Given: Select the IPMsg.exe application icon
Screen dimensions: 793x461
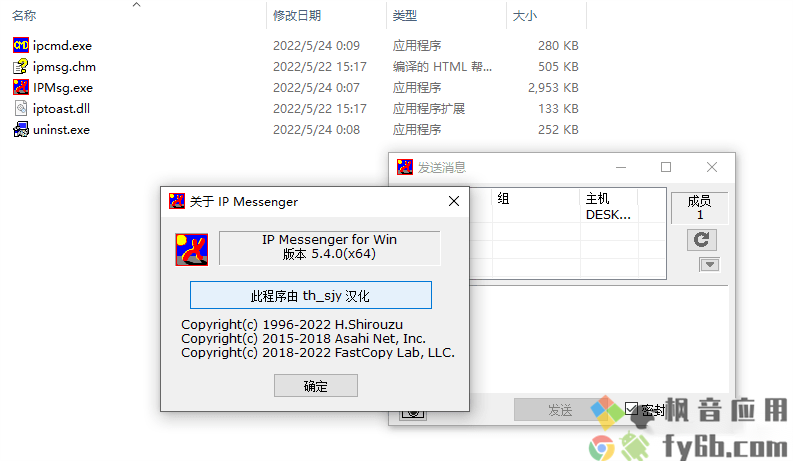Looking at the screenshot, I should point(21,87).
